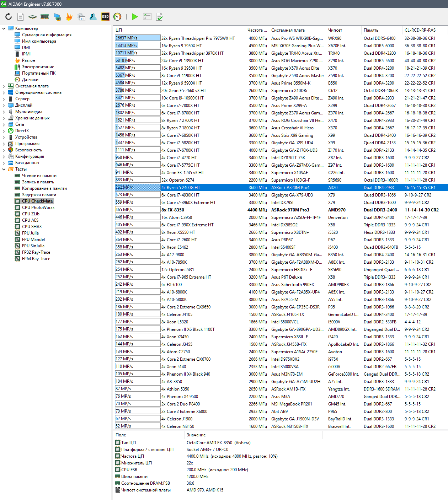This screenshot has width=448, height=500.
Task: Select the 4x Celeron N3150 row
Action: 280,426
